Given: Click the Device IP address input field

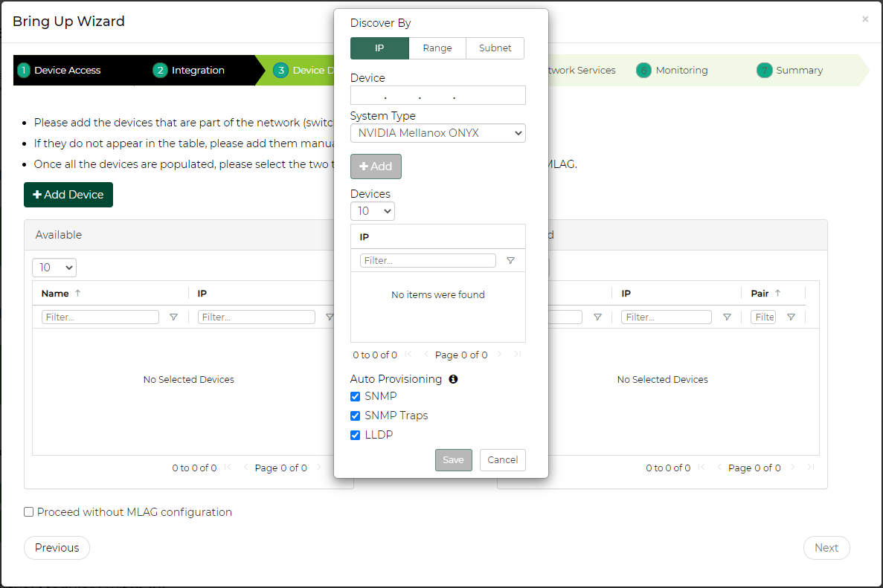Looking at the screenshot, I should 437,96.
